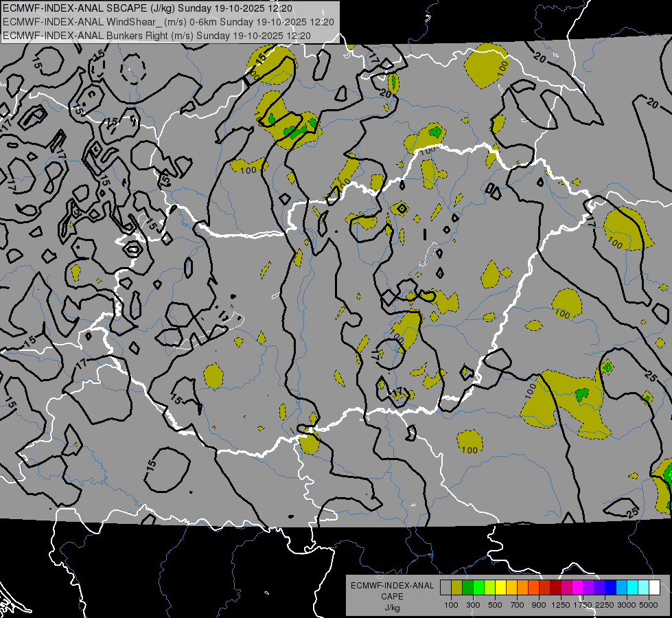
Task: Select the dark red swatch before 1250
Action: tap(556, 588)
